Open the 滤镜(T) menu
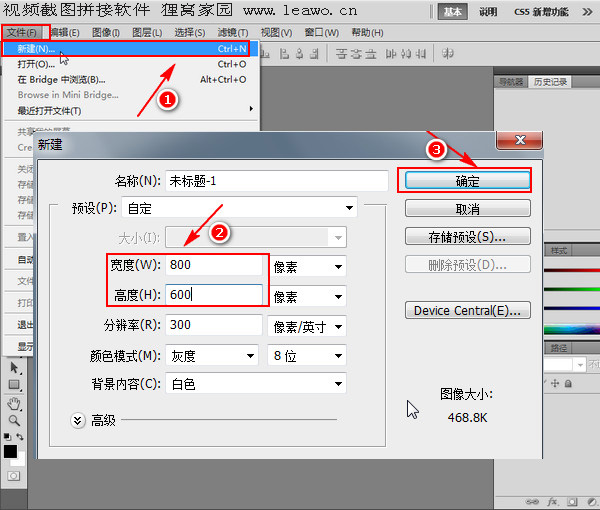The height and width of the screenshot is (510, 600). (x=233, y=33)
